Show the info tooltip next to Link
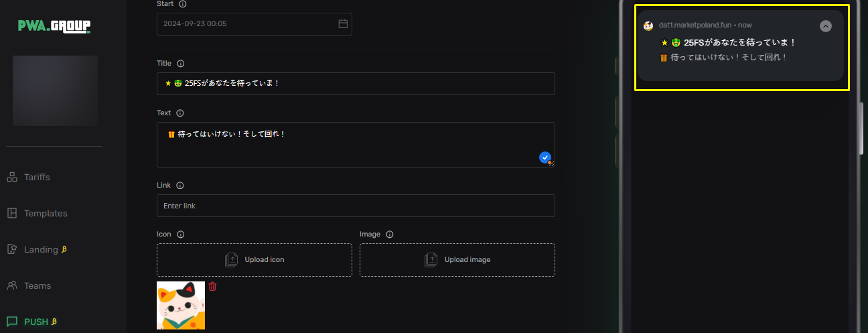 tap(179, 186)
